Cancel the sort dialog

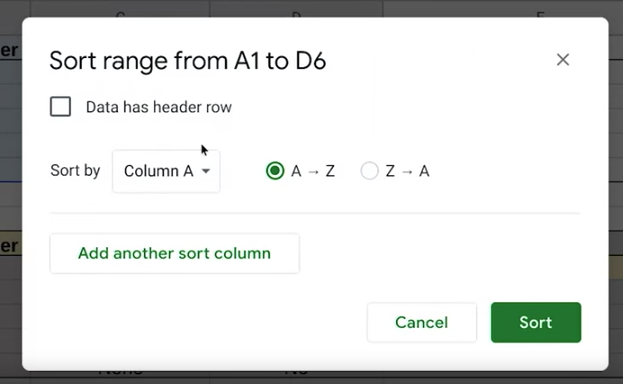pyautogui.click(x=422, y=322)
